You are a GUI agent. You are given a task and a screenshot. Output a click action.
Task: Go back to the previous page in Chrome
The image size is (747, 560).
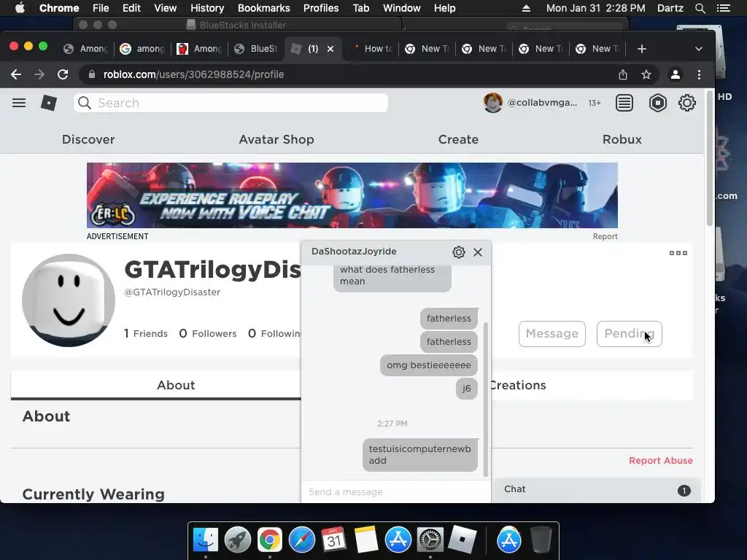point(16,74)
